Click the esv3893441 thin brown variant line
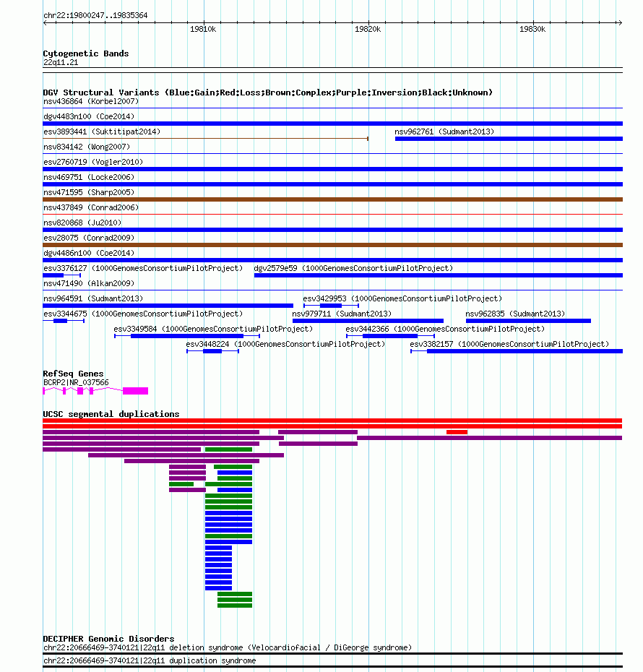 (206, 139)
